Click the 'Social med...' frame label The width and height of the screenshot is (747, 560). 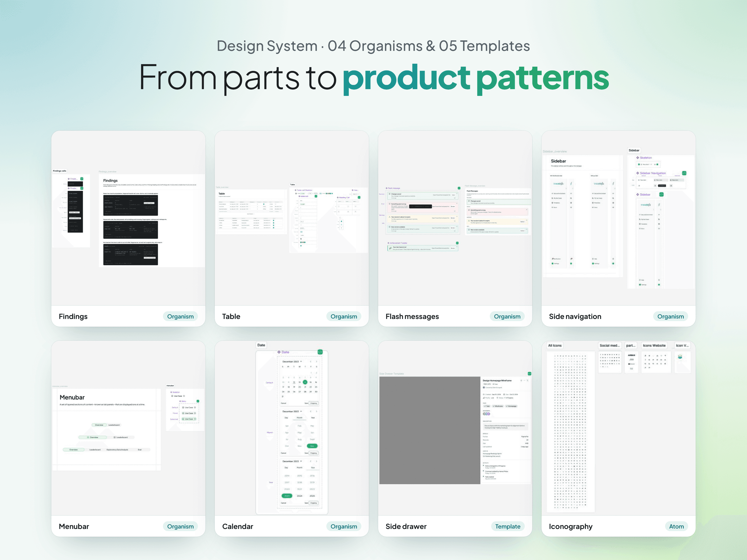610,345
